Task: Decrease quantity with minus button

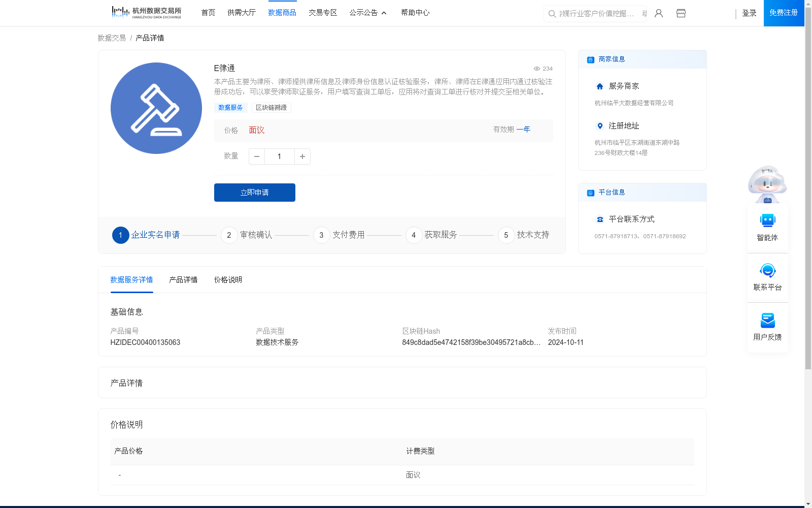Action: [257, 156]
